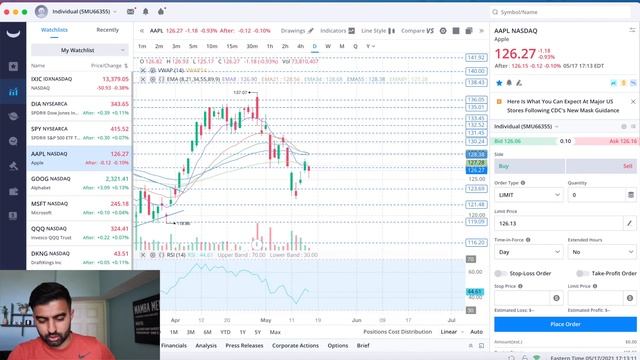The height and width of the screenshot is (360, 640).
Task: Open the My Watchlist dropdown
Action: [x=80, y=50]
